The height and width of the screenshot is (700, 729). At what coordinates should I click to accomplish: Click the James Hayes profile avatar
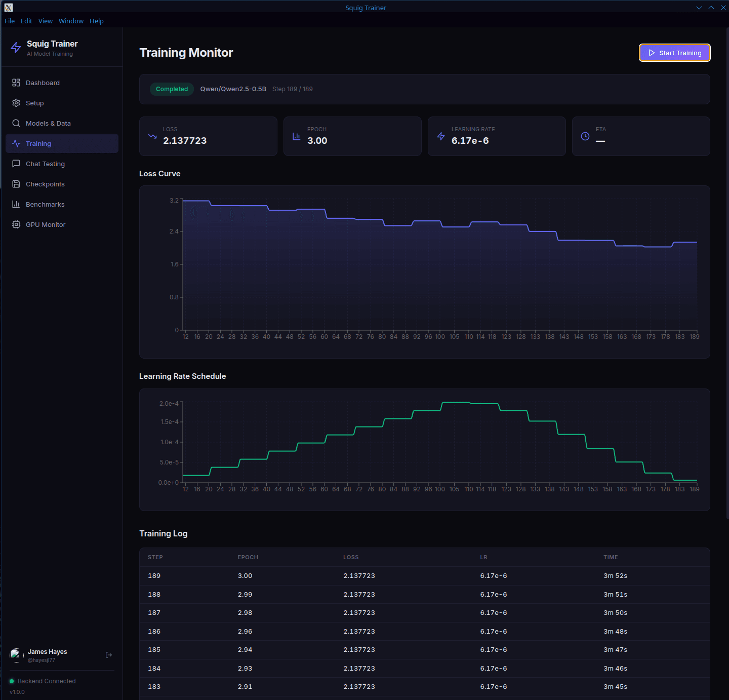tap(16, 655)
